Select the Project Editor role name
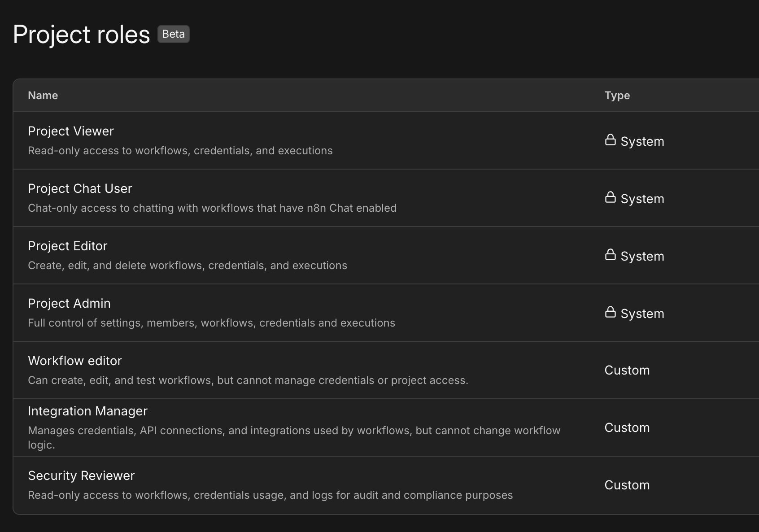The height and width of the screenshot is (532, 759). (x=68, y=246)
